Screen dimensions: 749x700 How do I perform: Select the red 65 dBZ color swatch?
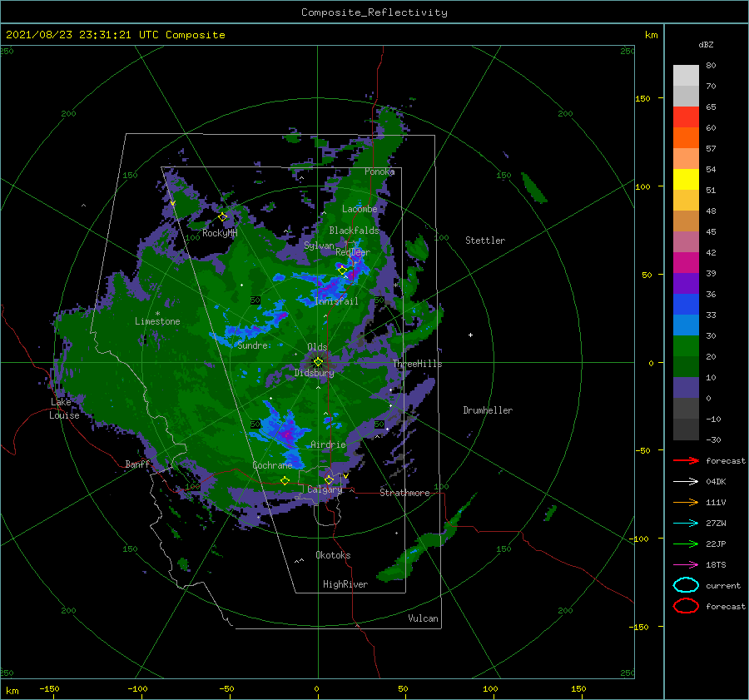pyautogui.click(x=686, y=117)
